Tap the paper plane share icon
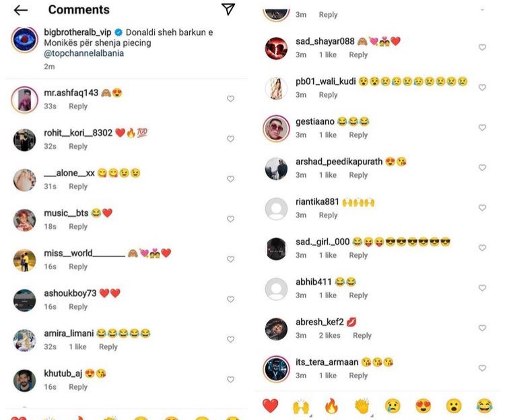Image resolution: width=505 pixels, height=420 pixels. 228,9
